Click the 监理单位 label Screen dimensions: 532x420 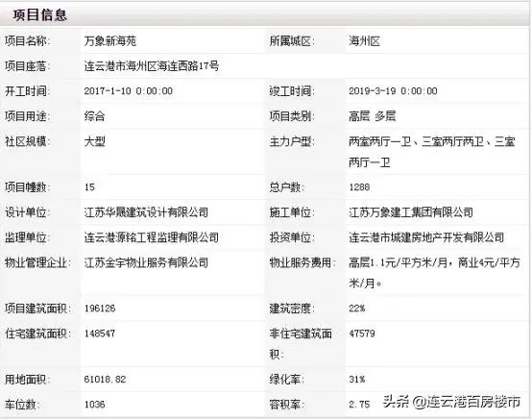[x=27, y=237]
